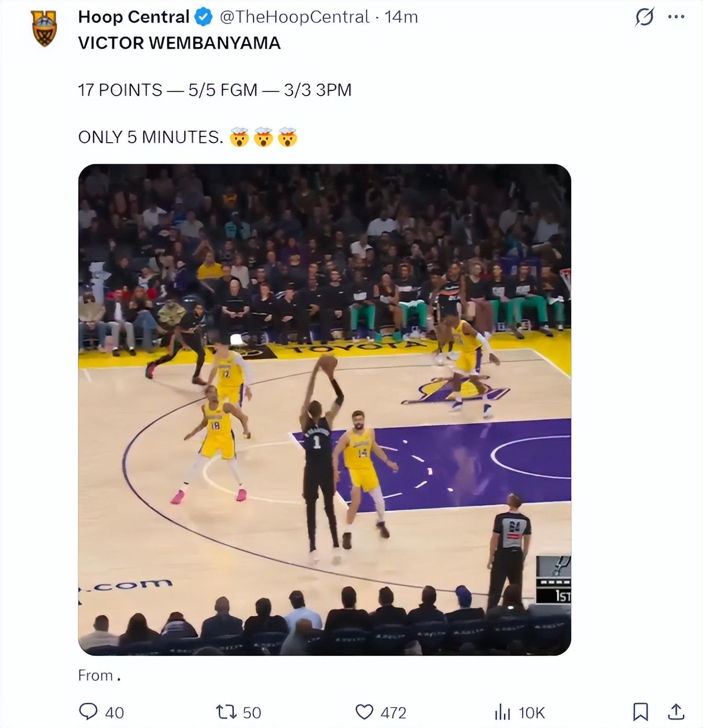703x728 pixels.
Task: Click the reply speech bubble icon
Action: [x=88, y=712]
